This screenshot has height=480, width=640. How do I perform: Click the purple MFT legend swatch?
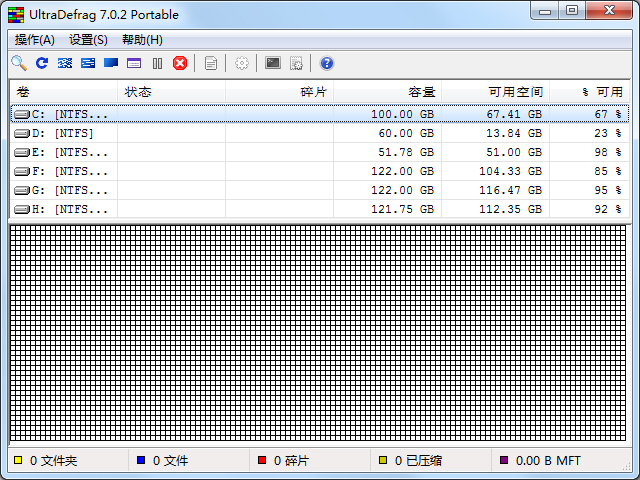(504, 460)
